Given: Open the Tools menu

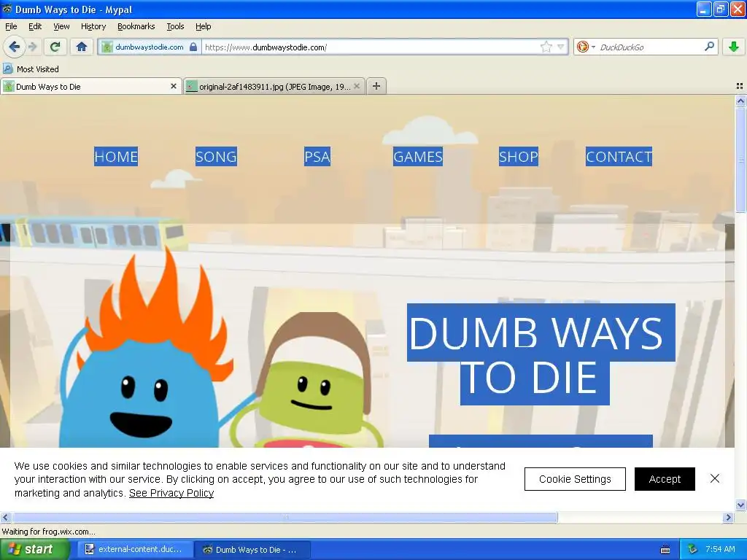Looking at the screenshot, I should (175, 26).
